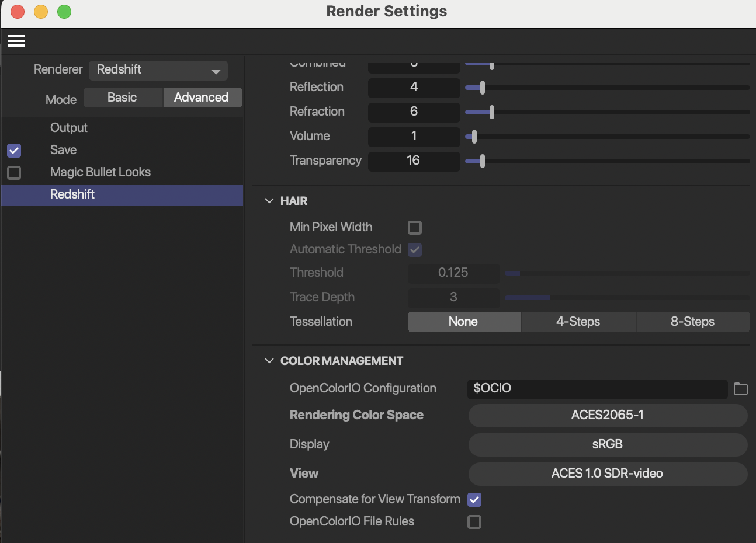This screenshot has height=543, width=756.
Task: Toggle Automatic Threshold checkbox
Action: 415,250
